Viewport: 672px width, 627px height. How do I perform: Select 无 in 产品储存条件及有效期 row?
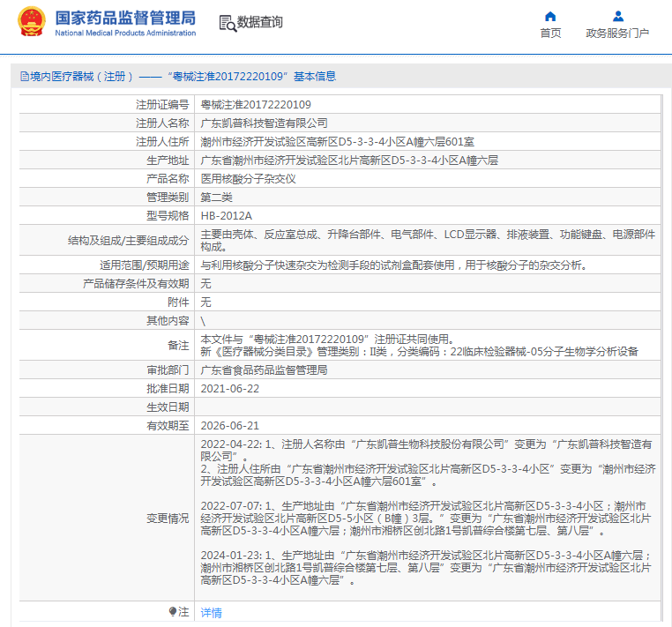tap(205, 284)
